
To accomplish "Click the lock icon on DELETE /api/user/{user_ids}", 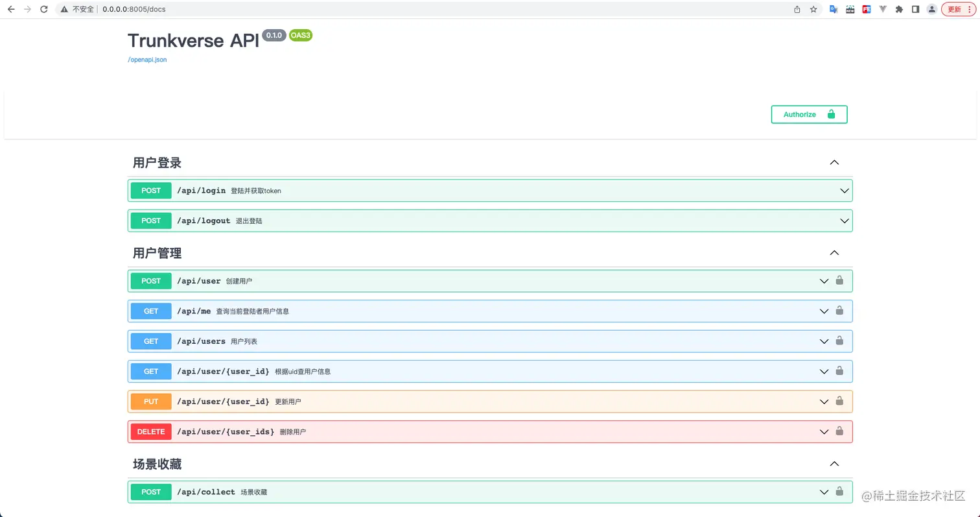I will 839,431.
